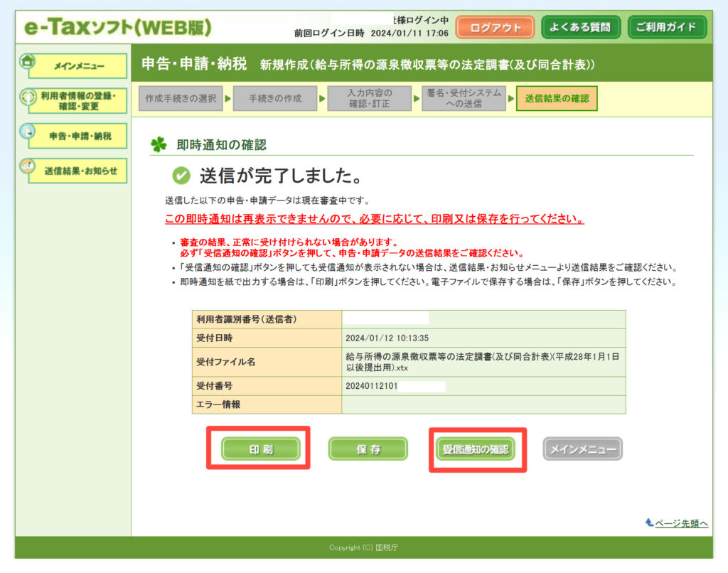Click the green clover icon beside 即時通知の確認
This screenshot has width=728, height=573.
[x=158, y=145]
